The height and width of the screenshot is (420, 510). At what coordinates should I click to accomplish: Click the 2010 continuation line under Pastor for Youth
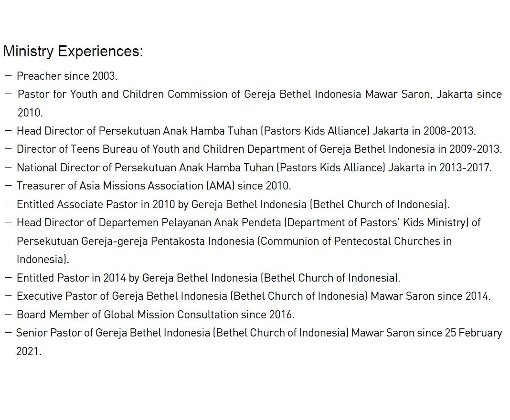pos(30,113)
